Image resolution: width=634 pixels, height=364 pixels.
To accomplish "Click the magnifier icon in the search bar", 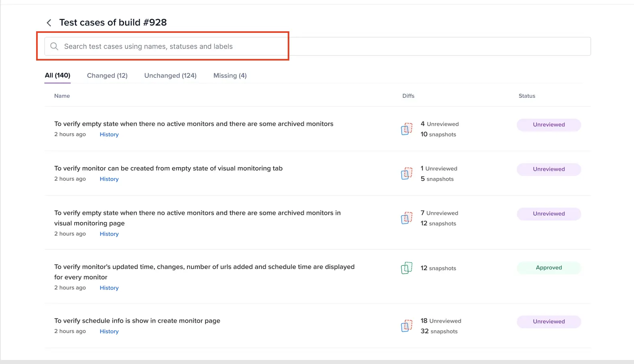I will [54, 47].
